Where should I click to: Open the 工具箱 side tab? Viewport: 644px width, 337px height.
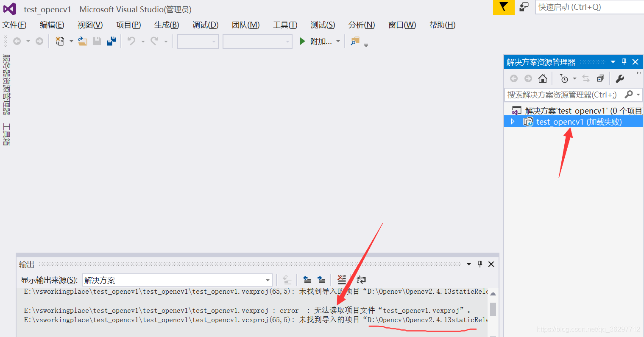pyautogui.click(x=6, y=134)
